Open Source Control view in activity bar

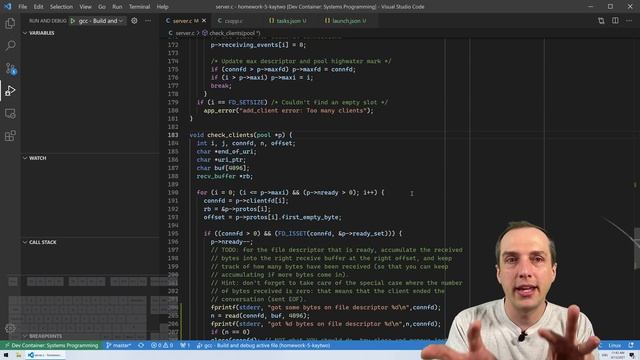pos(10,68)
